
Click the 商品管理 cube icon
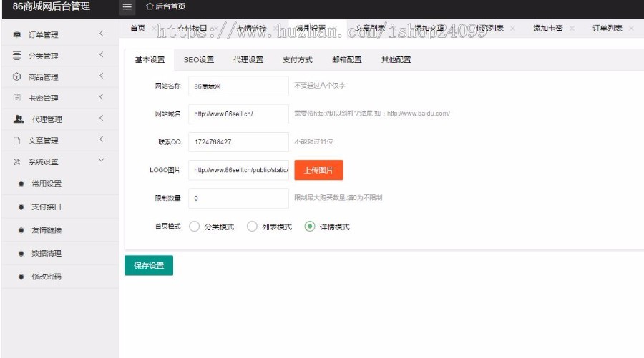click(17, 76)
